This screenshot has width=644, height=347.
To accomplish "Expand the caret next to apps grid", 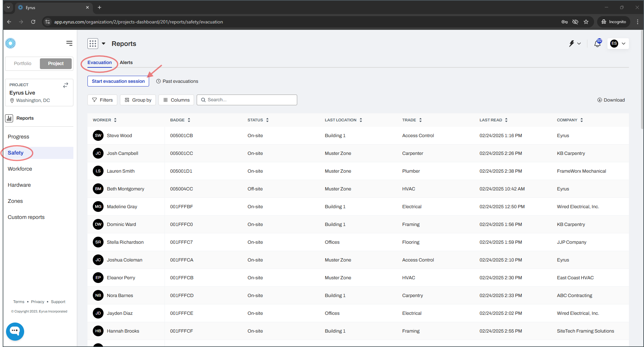I will [104, 44].
